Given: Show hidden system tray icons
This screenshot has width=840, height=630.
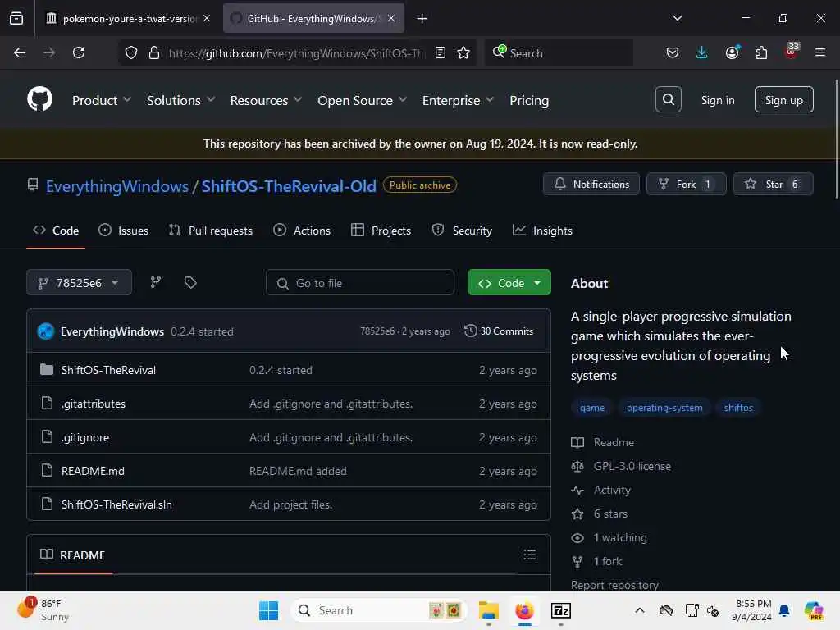Looking at the screenshot, I should [x=640, y=610].
